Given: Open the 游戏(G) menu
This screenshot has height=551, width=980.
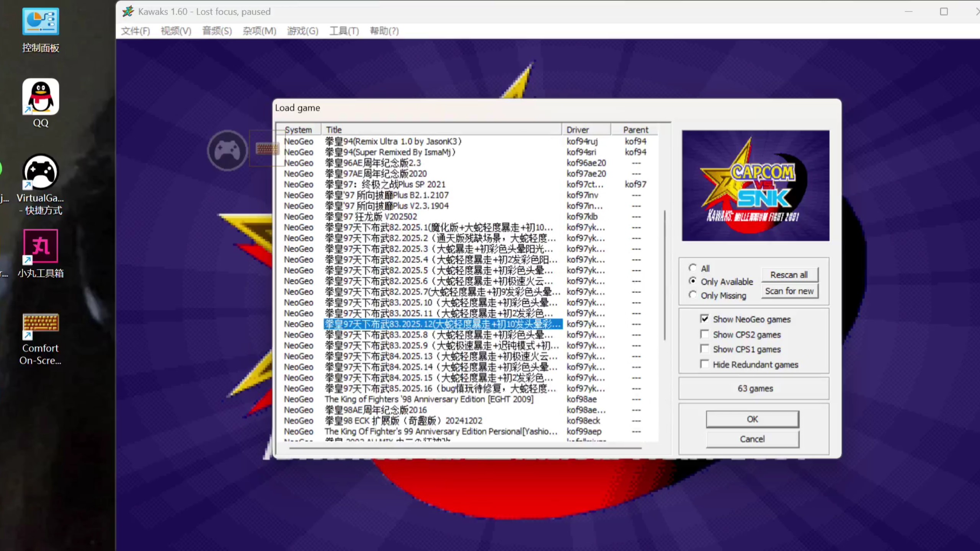Looking at the screenshot, I should pos(302,31).
